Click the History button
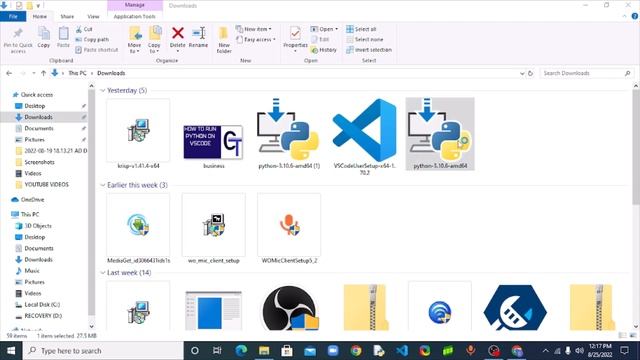The width and height of the screenshot is (640, 360). tap(324, 50)
